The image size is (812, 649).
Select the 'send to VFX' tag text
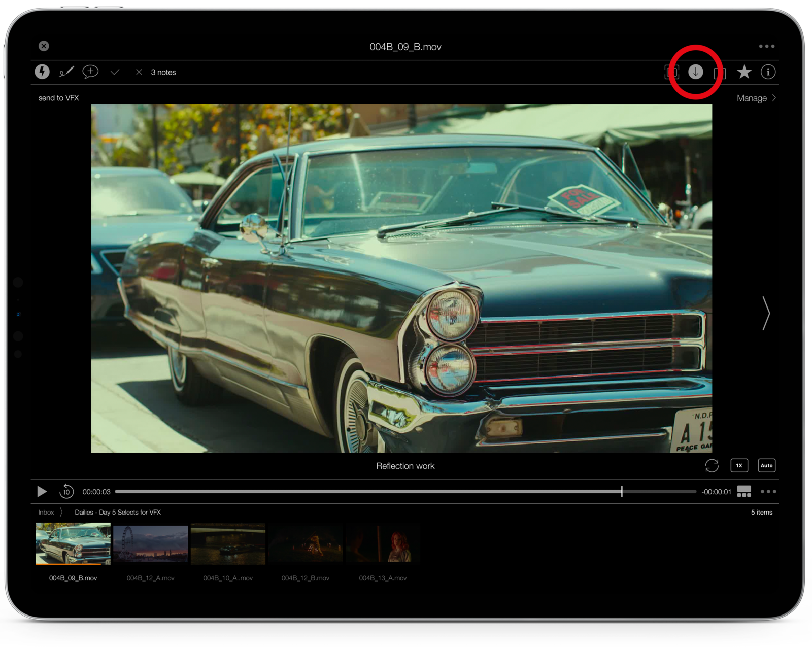[x=59, y=98]
